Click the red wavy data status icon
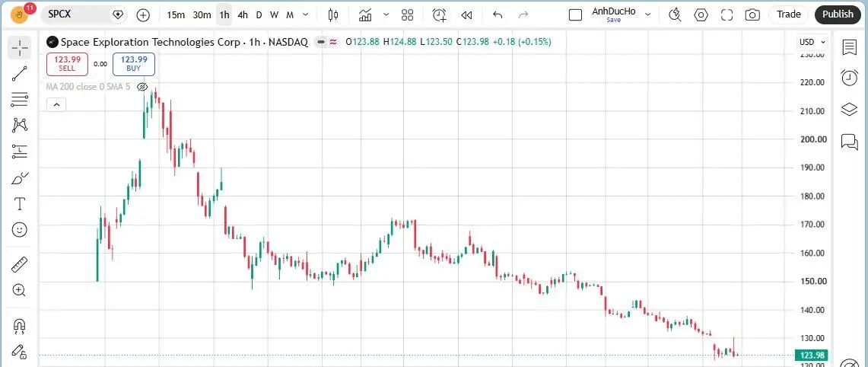This screenshot has height=367, width=868. pyautogui.click(x=333, y=42)
